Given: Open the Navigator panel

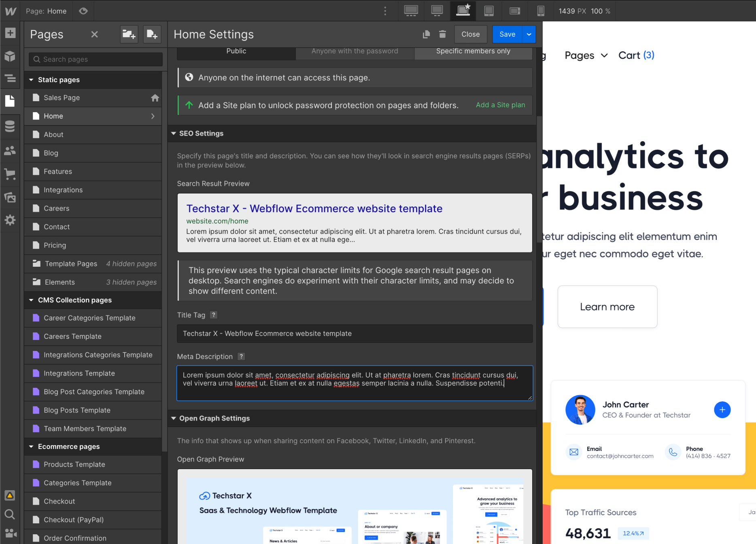Looking at the screenshot, I should [10, 79].
